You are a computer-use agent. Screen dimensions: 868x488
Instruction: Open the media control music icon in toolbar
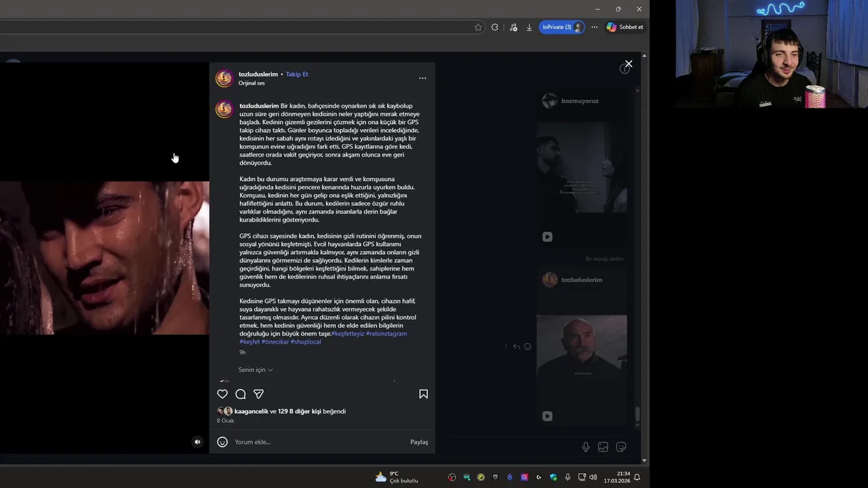[x=513, y=27]
